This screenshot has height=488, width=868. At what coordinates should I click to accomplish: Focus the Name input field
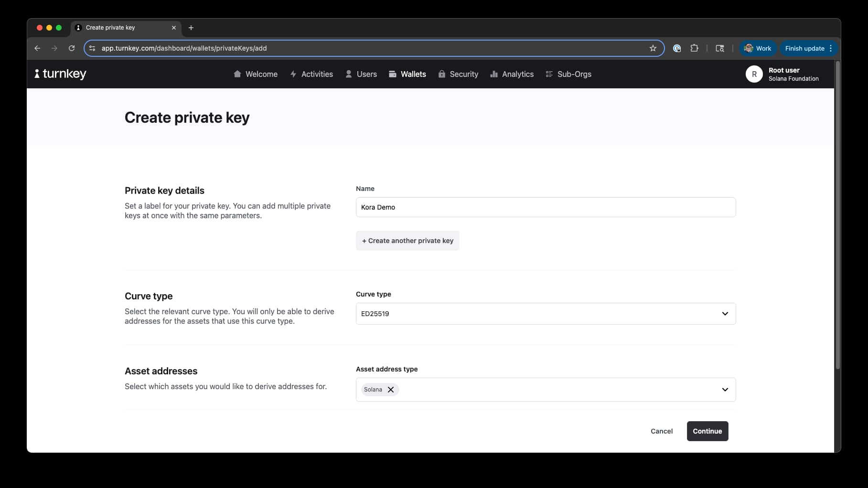tap(546, 207)
